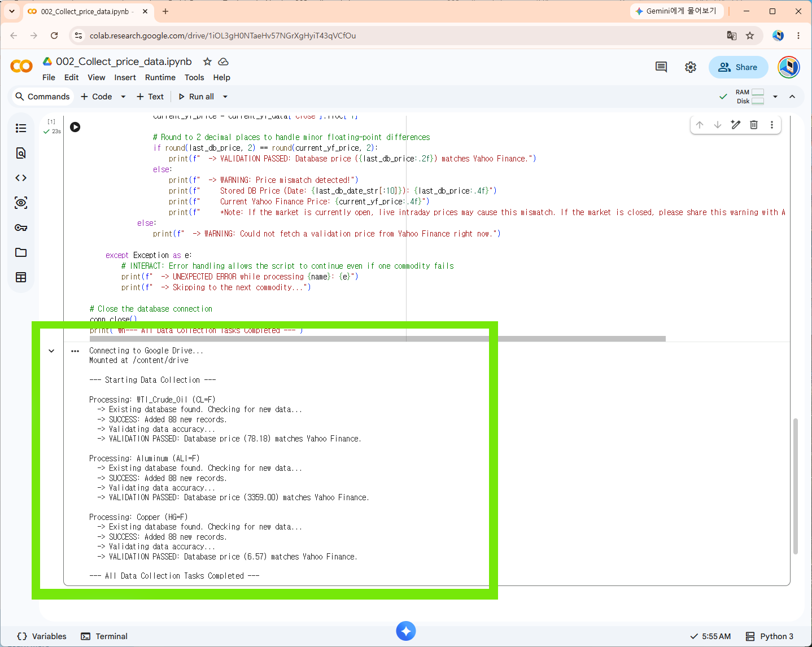Move the cell up
Screen dimensions: 812x647
point(700,125)
